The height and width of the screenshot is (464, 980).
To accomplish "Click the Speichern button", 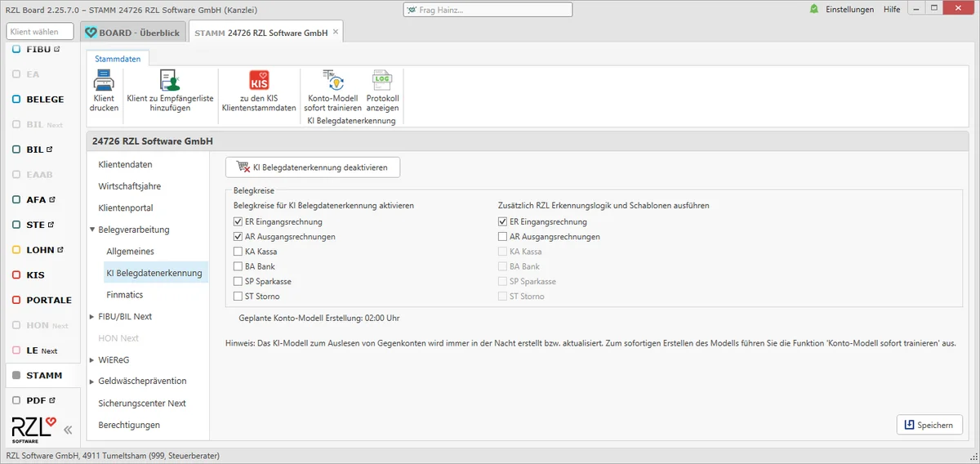I will point(929,425).
